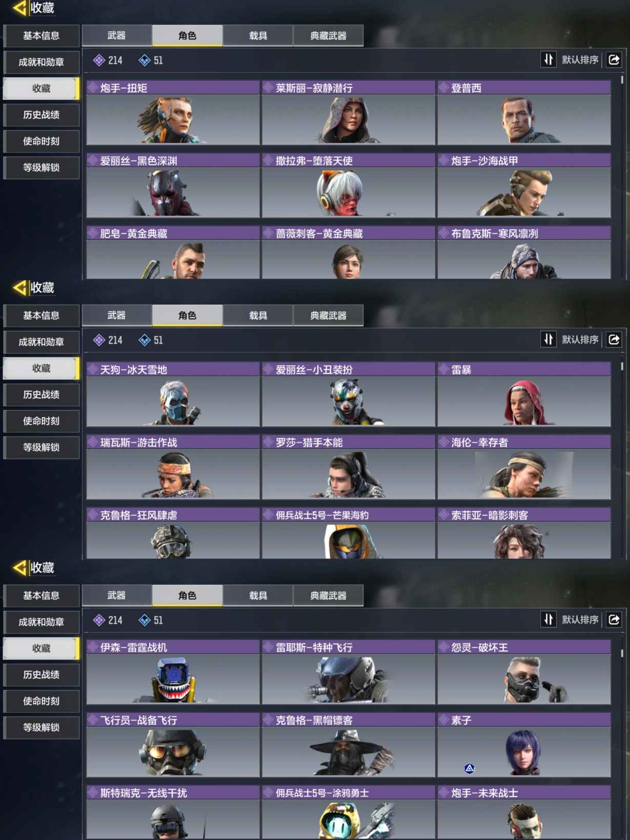Click diamond icon beside 克鲁格-黑帽镖客 title

point(268,720)
